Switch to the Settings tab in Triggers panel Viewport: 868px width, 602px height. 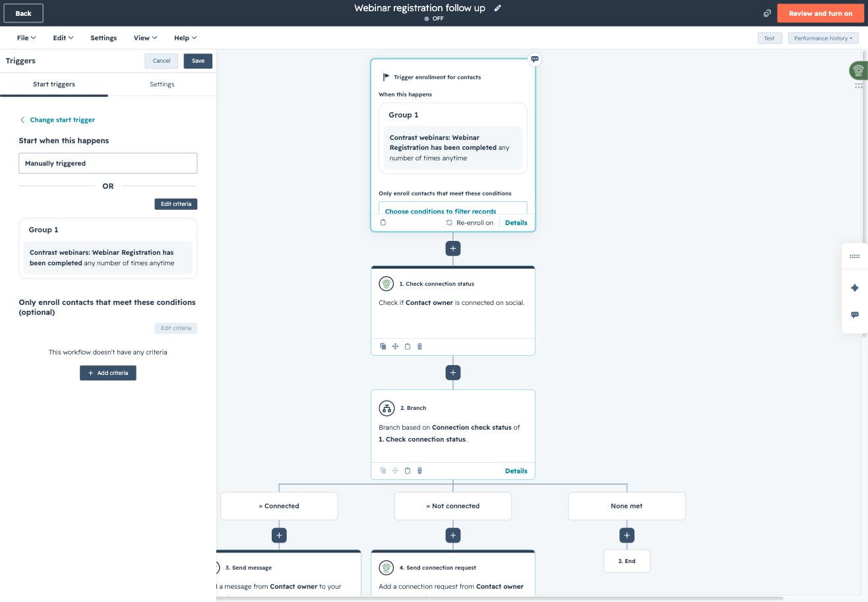click(x=162, y=84)
